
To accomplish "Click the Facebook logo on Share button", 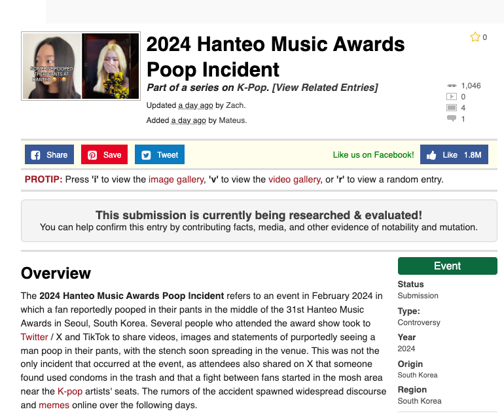I will [35, 155].
